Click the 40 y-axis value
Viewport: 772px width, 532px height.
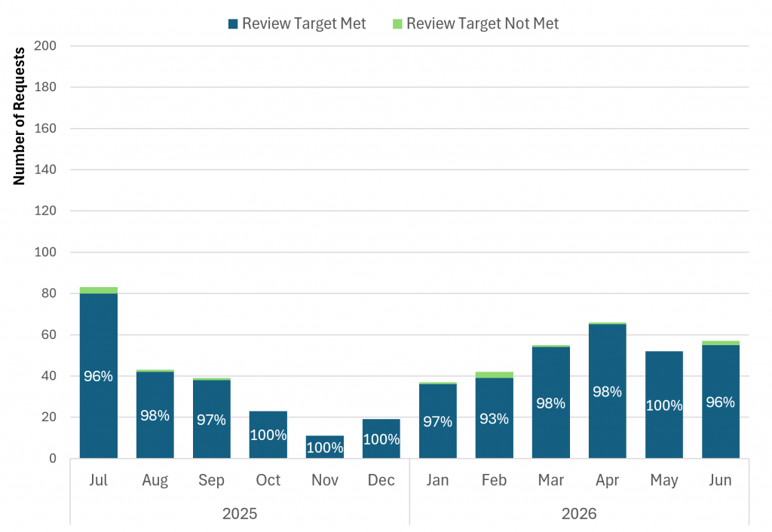(49, 376)
